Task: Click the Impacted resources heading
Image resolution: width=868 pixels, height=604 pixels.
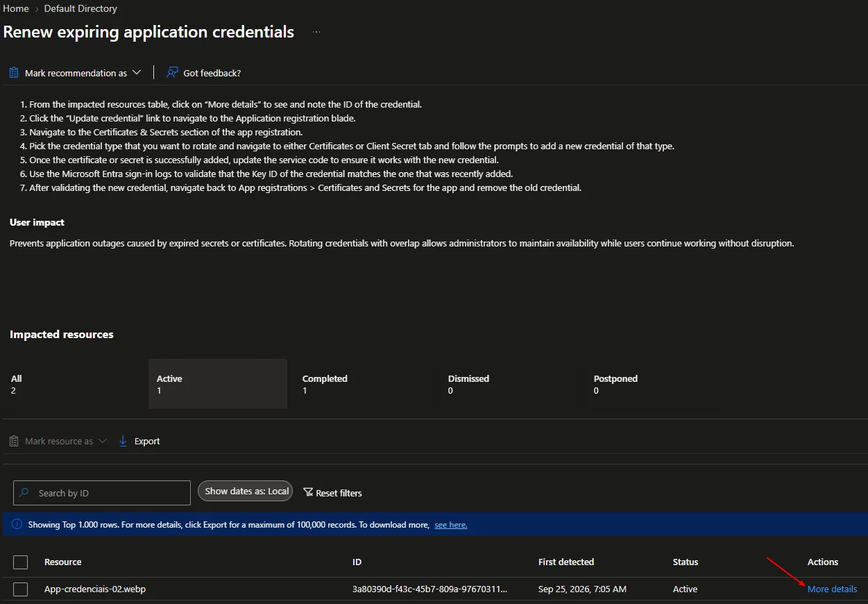Action: [x=62, y=334]
